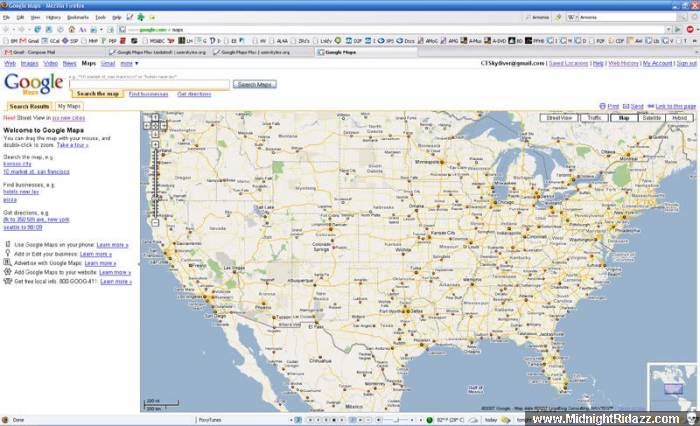This screenshot has width=700, height=426.
Task: Open the Gmail bookmark in bookmarks toolbar
Action: (x=30, y=41)
